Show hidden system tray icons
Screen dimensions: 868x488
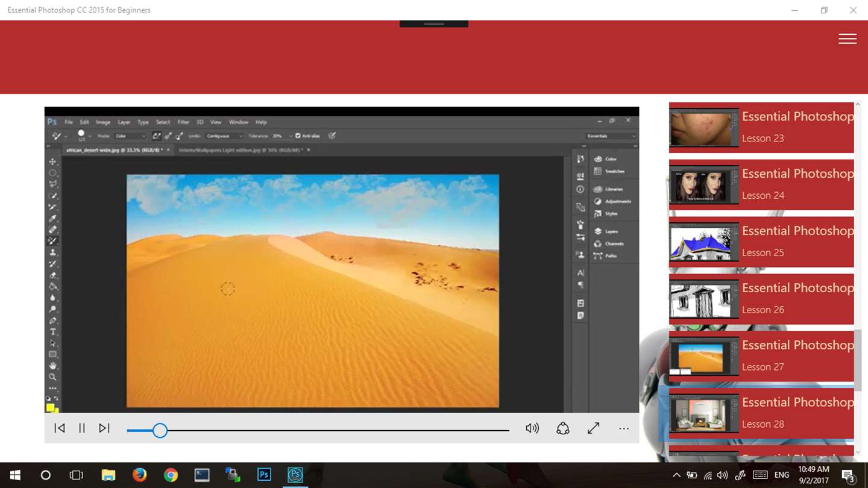click(x=676, y=475)
